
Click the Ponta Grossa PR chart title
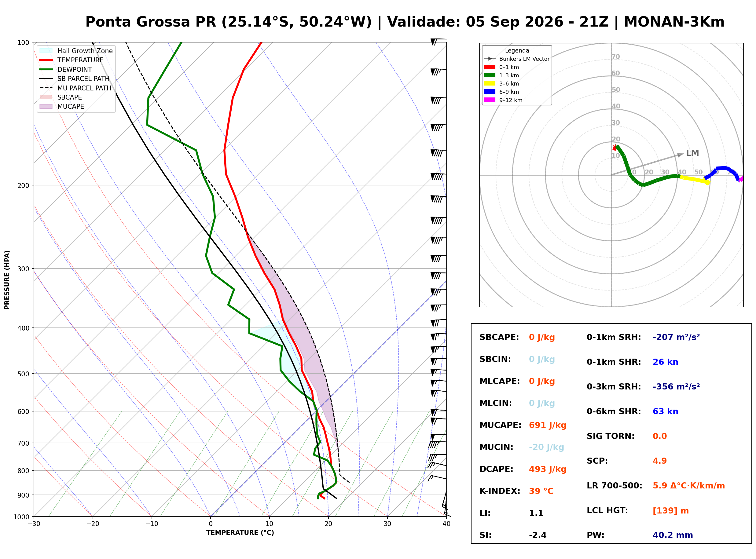[x=405, y=22]
